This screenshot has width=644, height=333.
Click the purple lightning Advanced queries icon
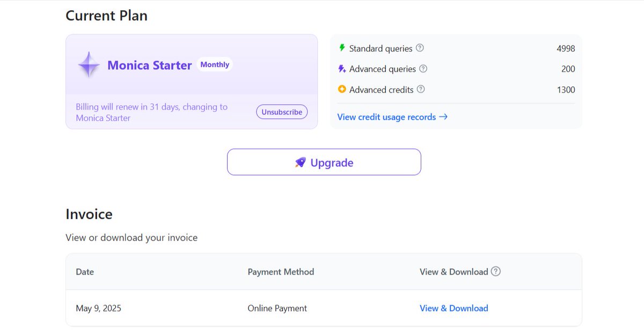tap(342, 69)
